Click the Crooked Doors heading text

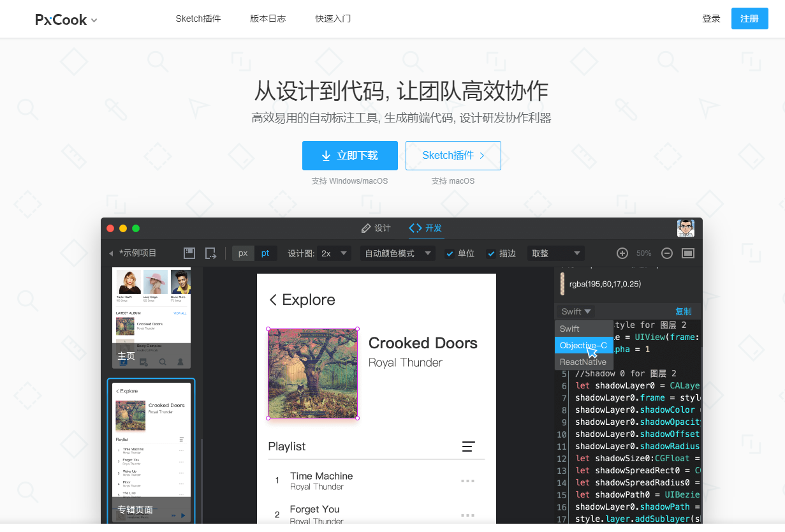pos(423,343)
